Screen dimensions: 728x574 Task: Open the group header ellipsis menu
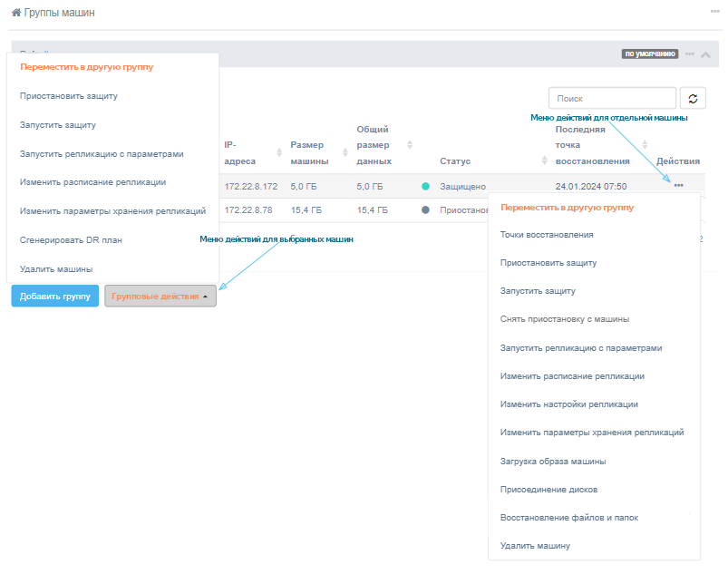pos(690,54)
